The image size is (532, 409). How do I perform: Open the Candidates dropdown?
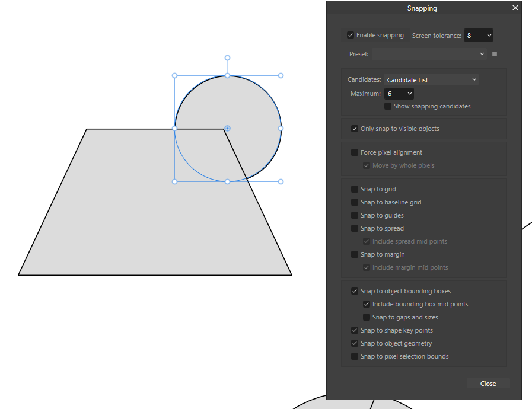coord(431,79)
